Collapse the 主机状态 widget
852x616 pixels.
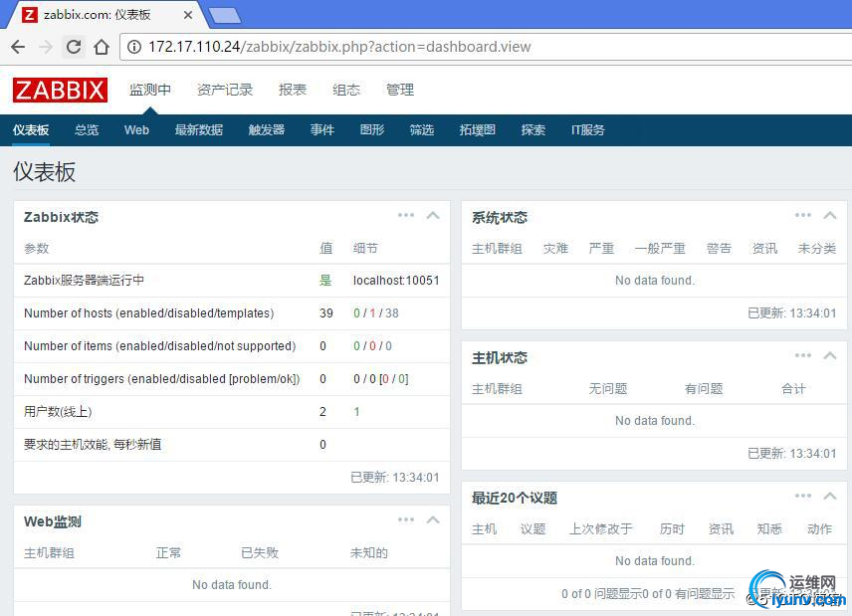830,356
